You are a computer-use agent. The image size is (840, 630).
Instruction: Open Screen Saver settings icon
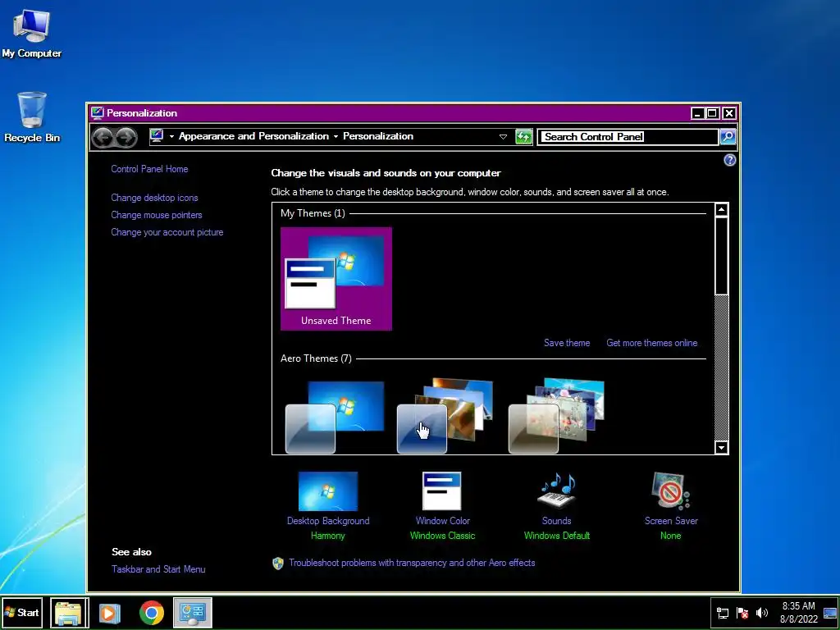click(671, 491)
